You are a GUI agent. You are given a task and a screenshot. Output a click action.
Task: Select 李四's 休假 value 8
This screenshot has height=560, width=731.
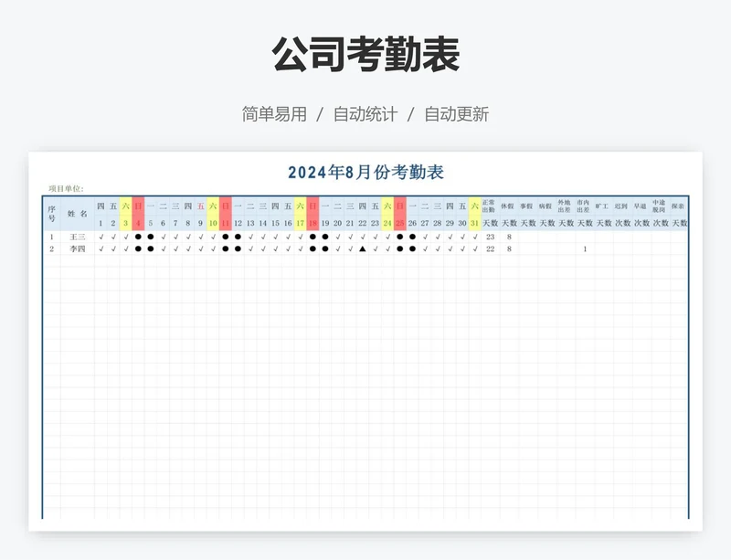pos(509,249)
